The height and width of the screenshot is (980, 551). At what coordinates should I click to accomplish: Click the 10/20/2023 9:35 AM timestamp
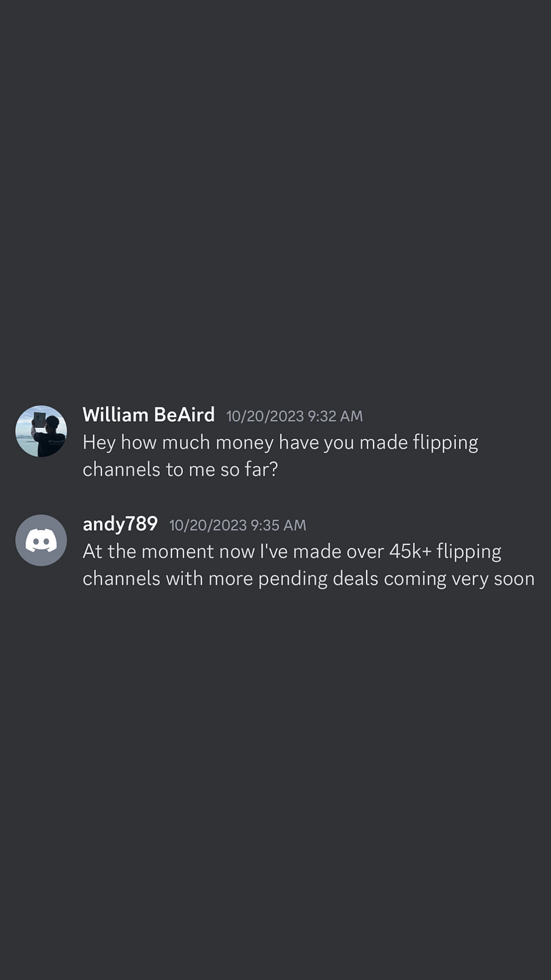pyautogui.click(x=237, y=525)
